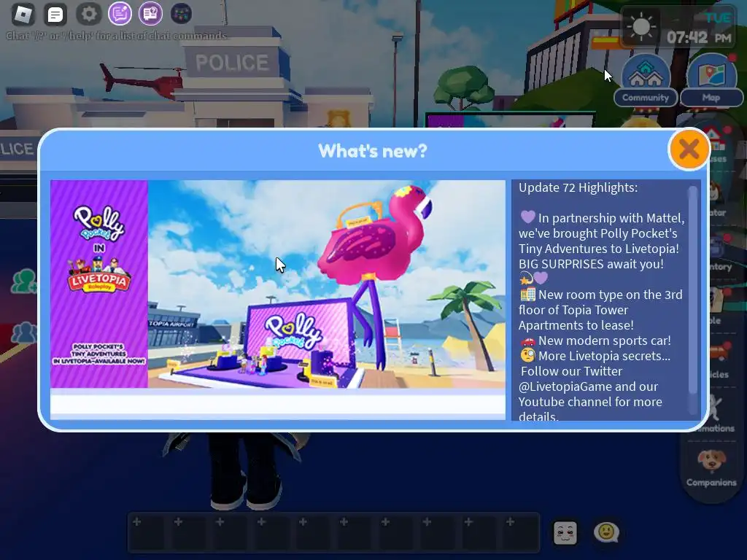Click the face mask emote icon
The height and width of the screenshot is (560, 747).
pyautogui.click(x=565, y=532)
